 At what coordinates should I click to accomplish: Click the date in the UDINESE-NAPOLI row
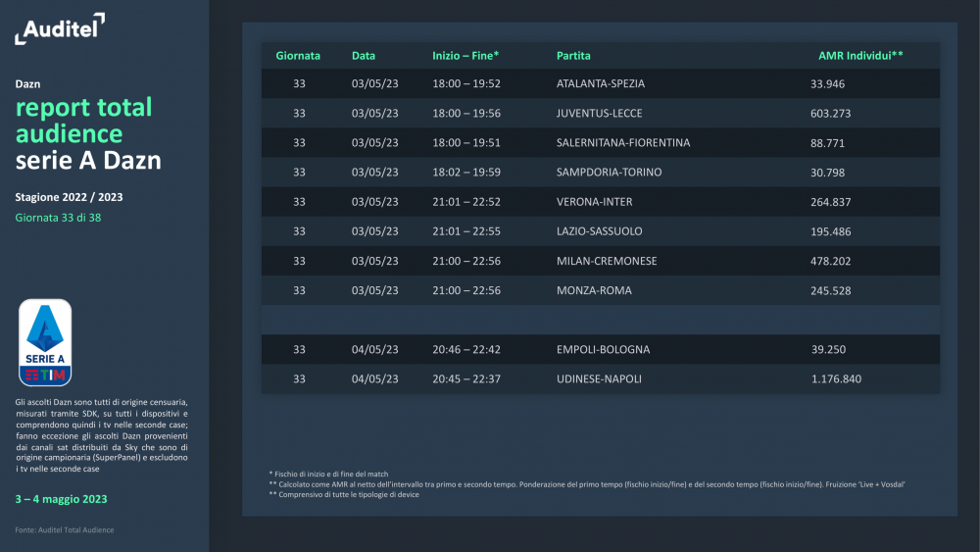[374, 378]
